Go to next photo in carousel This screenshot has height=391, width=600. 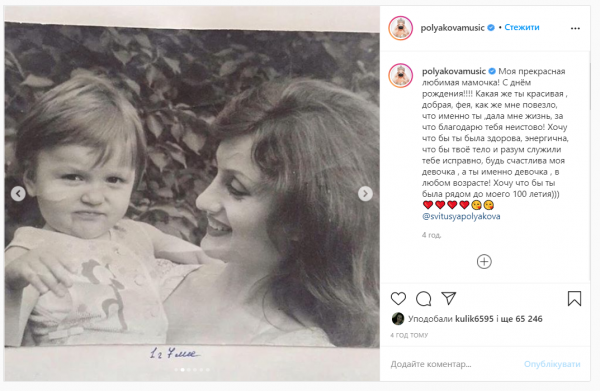(x=365, y=194)
